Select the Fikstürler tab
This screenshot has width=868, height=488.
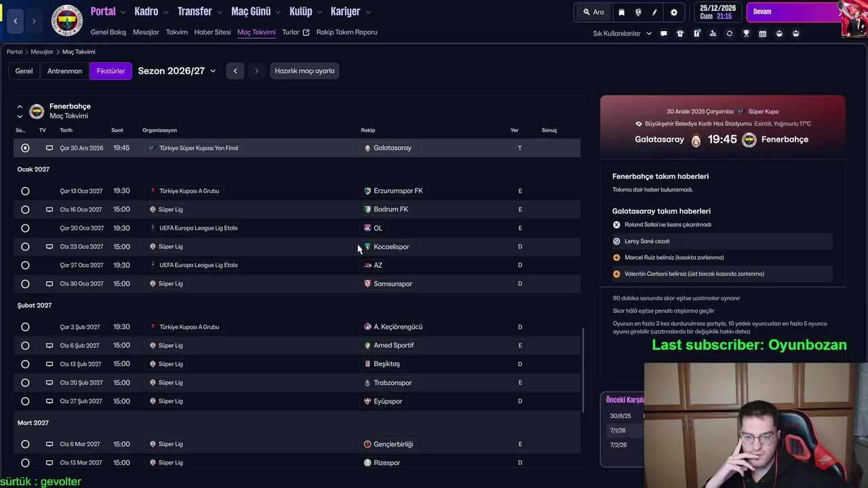point(111,71)
